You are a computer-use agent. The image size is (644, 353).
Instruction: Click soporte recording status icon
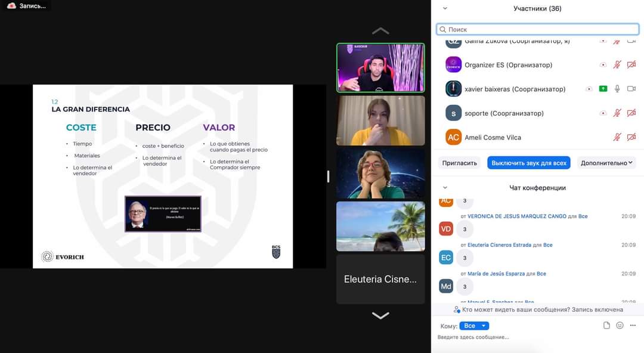603,113
